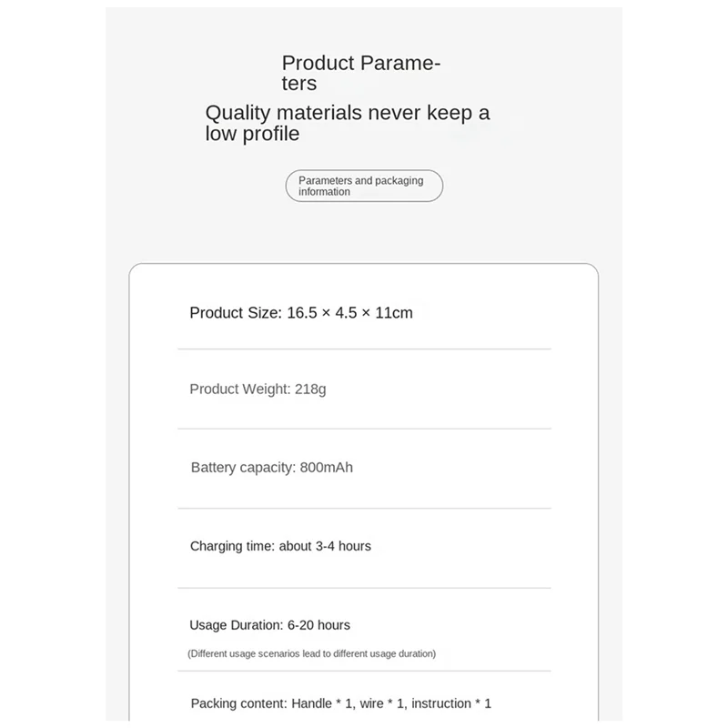Screen dimensions: 728x728
Task: Click the note about different usage scenarios
Action: 311,653
